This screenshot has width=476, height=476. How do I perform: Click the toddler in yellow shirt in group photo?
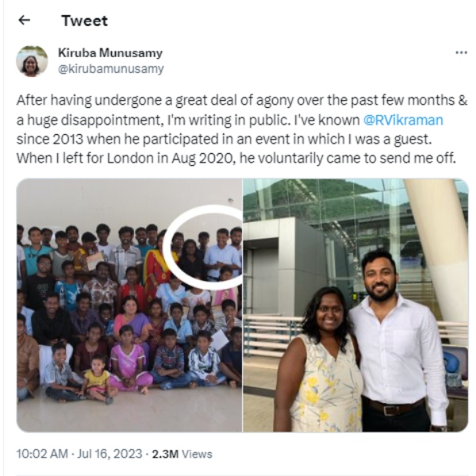pyautogui.click(x=97, y=378)
